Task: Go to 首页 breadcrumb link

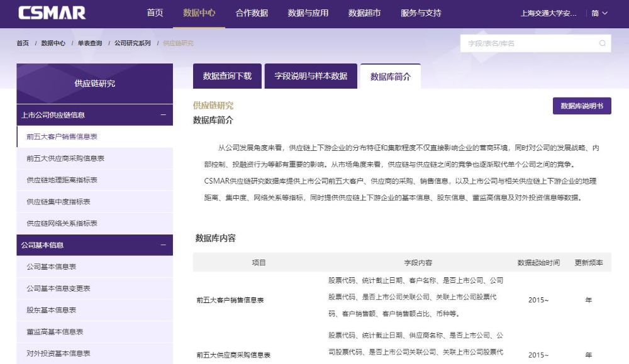Action: coord(23,43)
